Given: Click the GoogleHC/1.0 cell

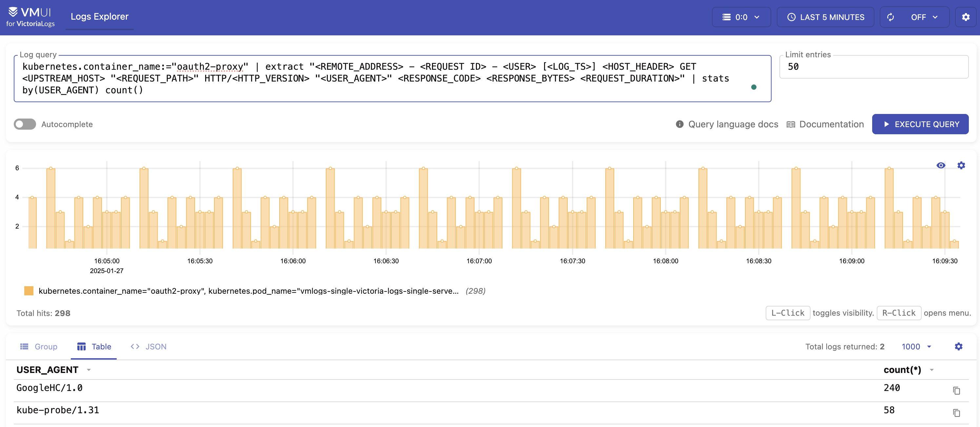Looking at the screenshot, I should click(x=49, y=388).
